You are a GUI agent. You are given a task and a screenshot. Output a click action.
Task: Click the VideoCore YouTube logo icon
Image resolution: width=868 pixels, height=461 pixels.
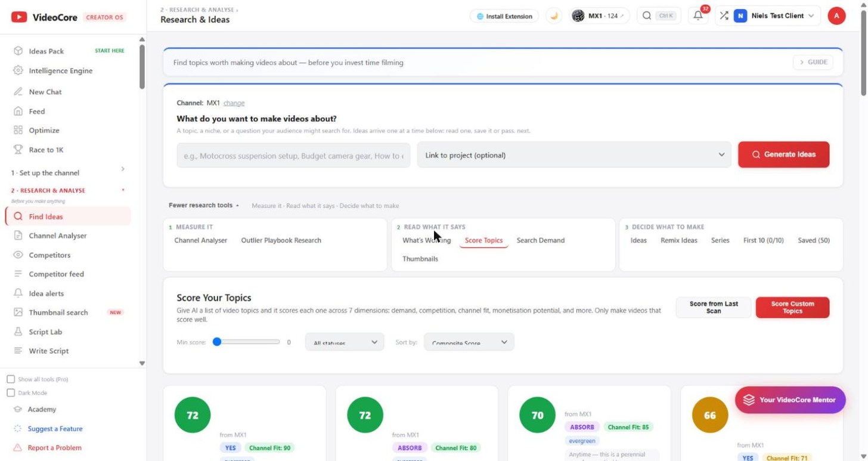pyautogui.click(x=19, y=17)
